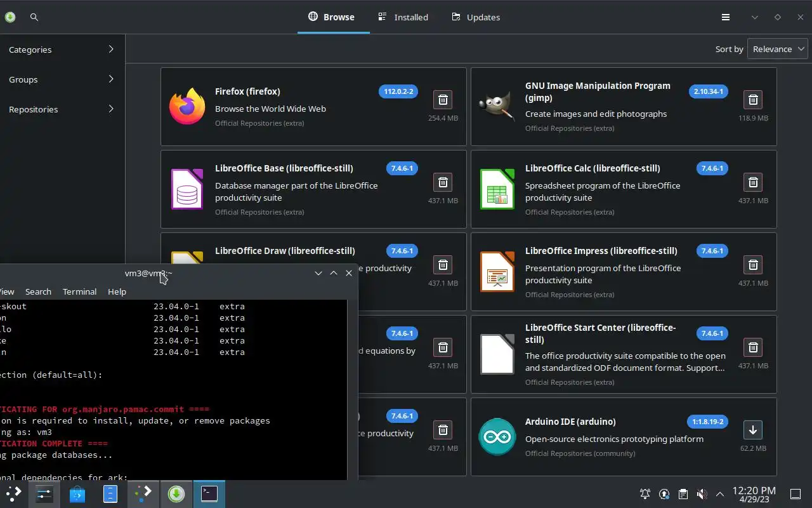Switch to the terminal taskbar icon
The image size is (812, 508).
[x=209, y=493]
